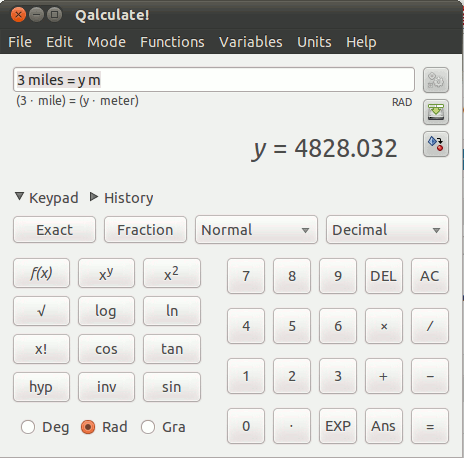The image size is (464, 458).
Task: Click the digit 6 key
Action: (338, 326)
